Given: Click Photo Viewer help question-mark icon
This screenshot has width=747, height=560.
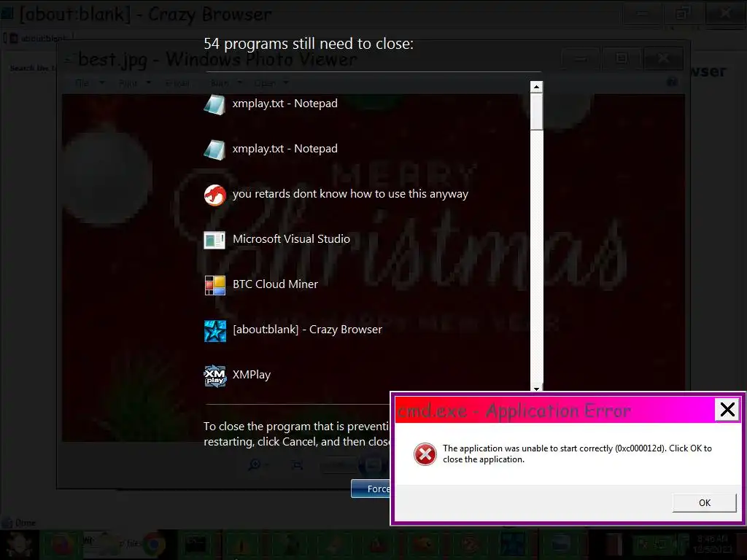Looking at the screenshot, I should 672,82.
